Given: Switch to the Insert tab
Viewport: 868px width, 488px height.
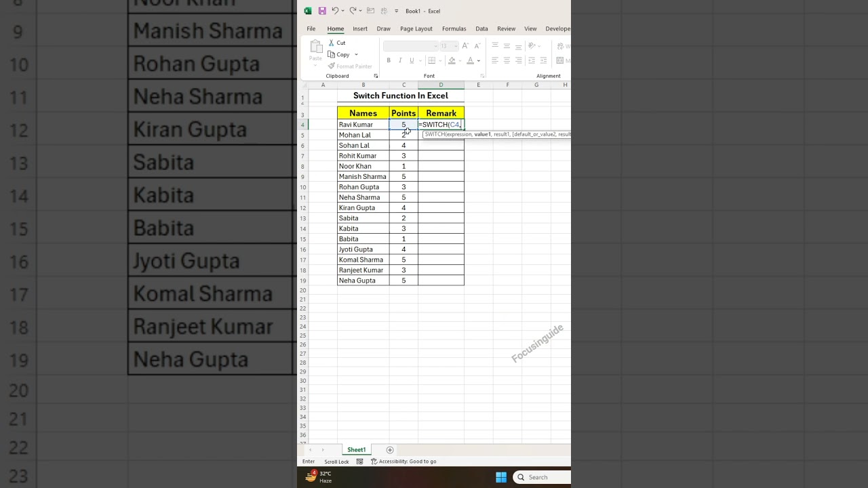Looking at the screenshot, I should click(x=360, y=28).
